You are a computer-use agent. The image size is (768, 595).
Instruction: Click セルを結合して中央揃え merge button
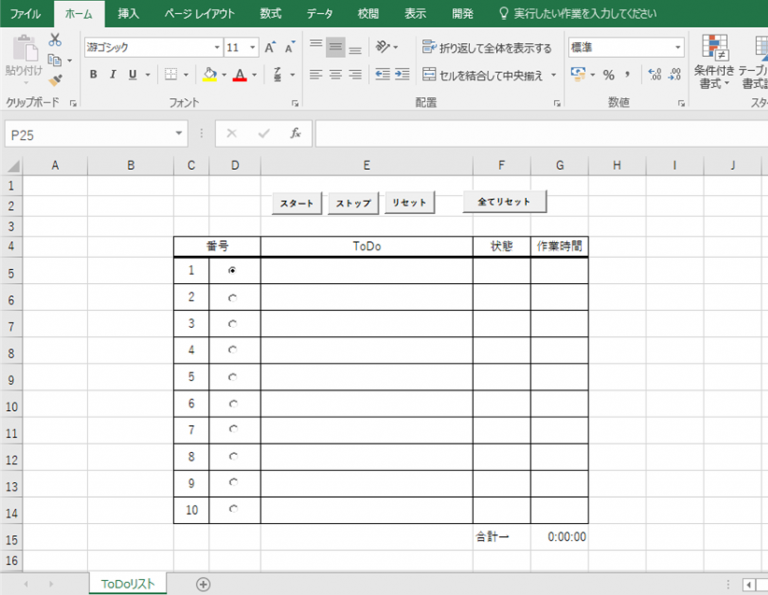(x=483, y=75)
